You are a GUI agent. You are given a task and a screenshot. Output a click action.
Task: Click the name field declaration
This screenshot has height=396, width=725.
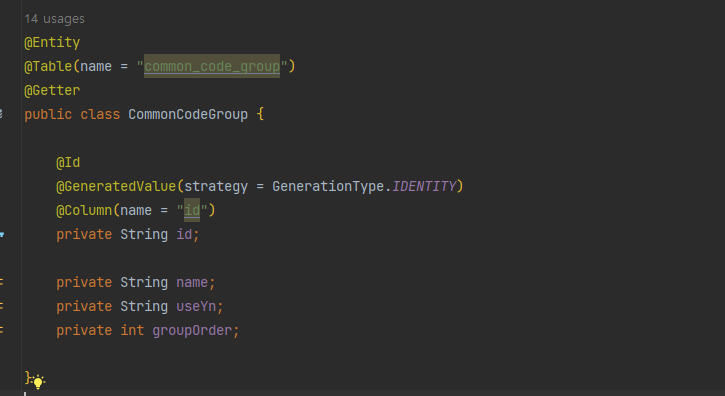pos(192,283)
